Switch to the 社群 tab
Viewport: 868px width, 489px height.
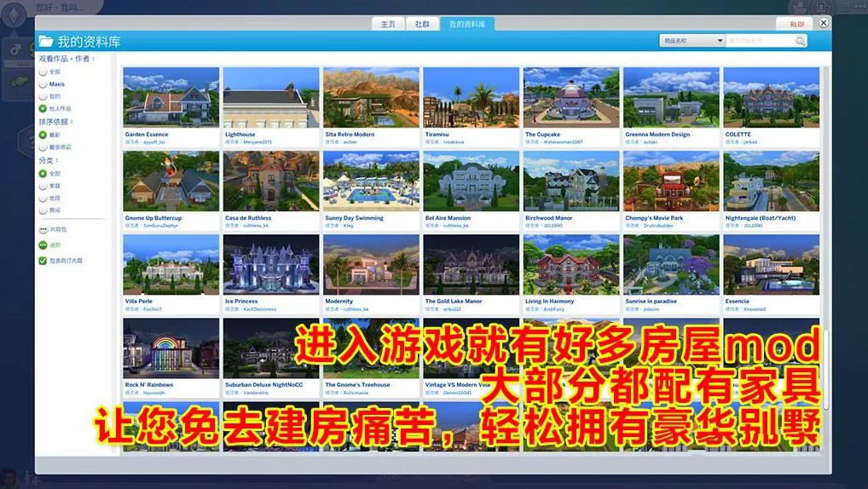[422, 25]
